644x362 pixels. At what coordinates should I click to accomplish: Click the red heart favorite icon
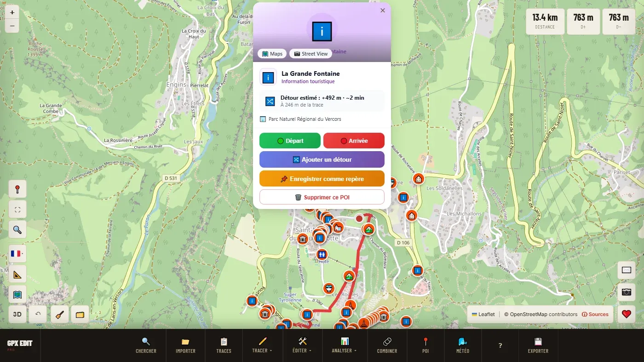pyautogui.click(x=626, y=314)
